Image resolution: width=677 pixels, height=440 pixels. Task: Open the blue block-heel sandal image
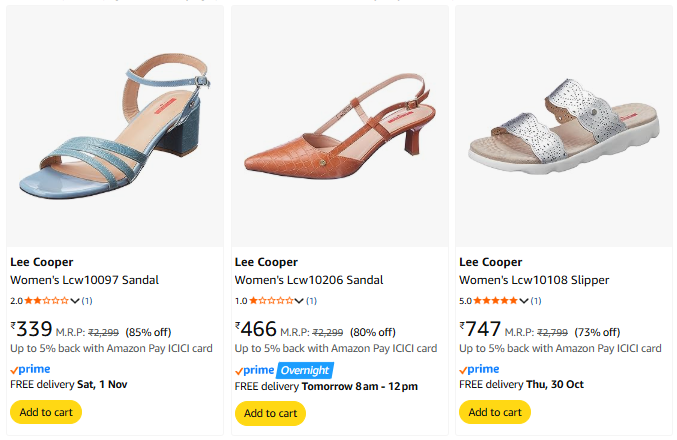coord(114,125)
